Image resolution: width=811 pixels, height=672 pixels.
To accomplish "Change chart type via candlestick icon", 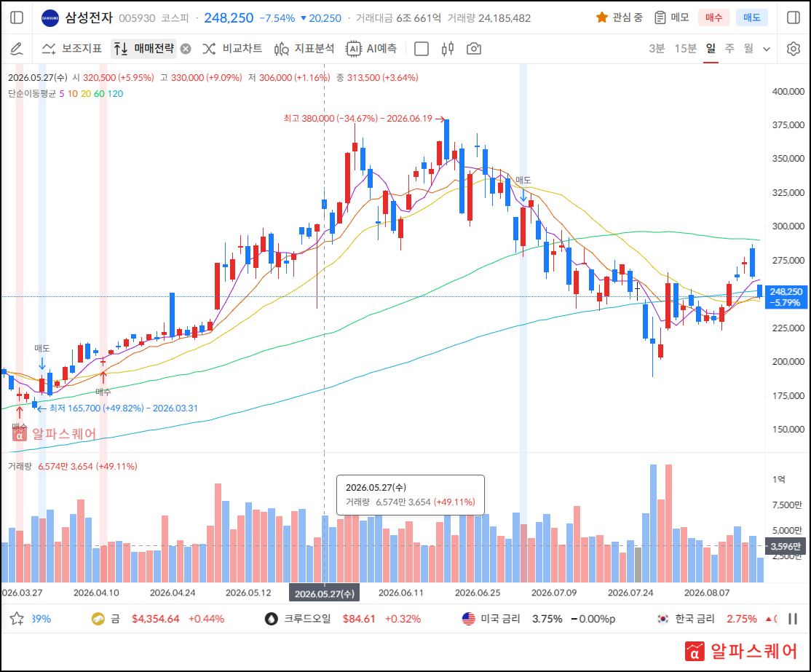I will tap(448, 49).
